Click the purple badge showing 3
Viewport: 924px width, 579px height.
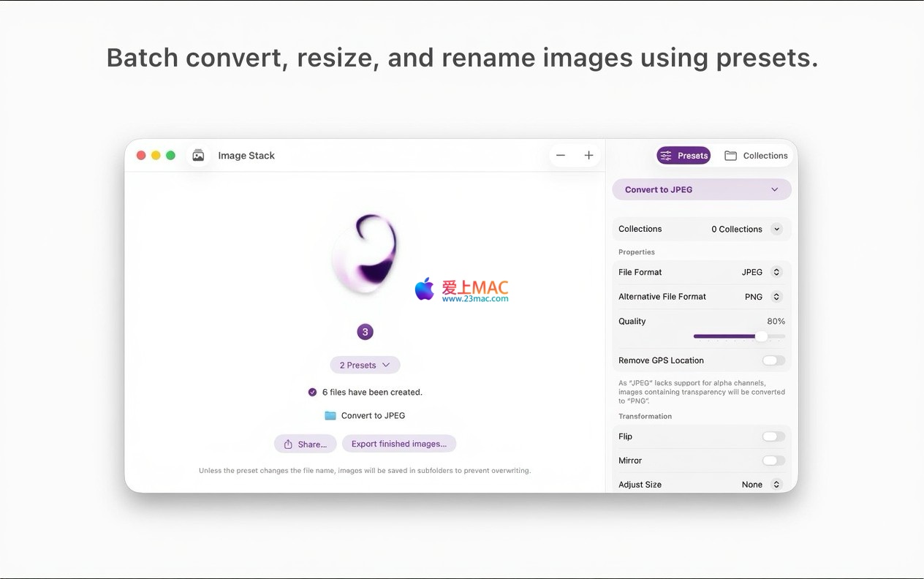tap(365, 332)
